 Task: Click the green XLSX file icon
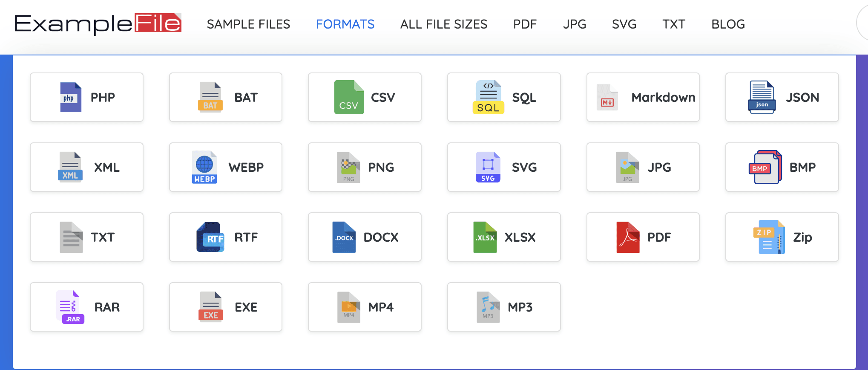(x=485, y=237)
